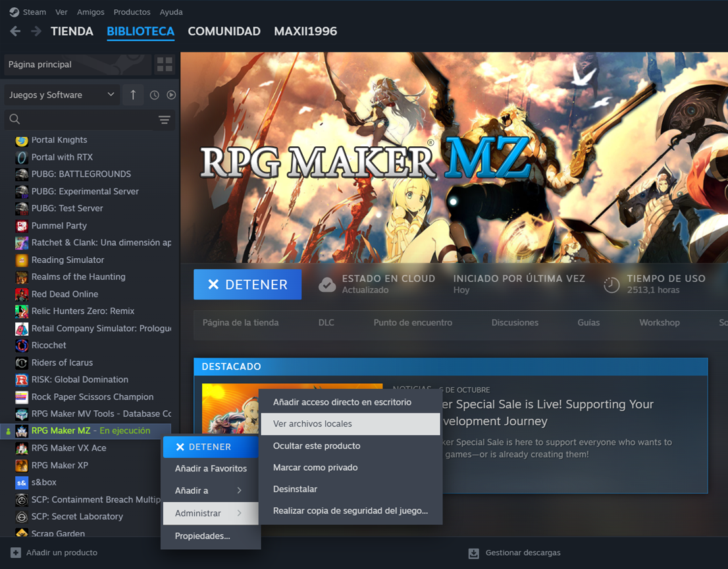Click the Steam logo icon in menu bar

tap(14, 12)
